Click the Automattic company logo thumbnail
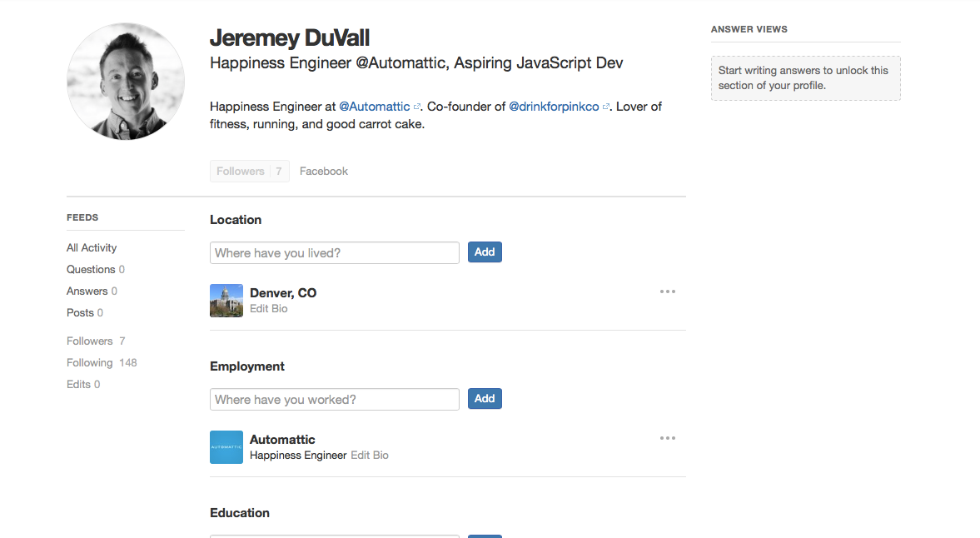This screenshot has height=538, width=980. (226, 447)
